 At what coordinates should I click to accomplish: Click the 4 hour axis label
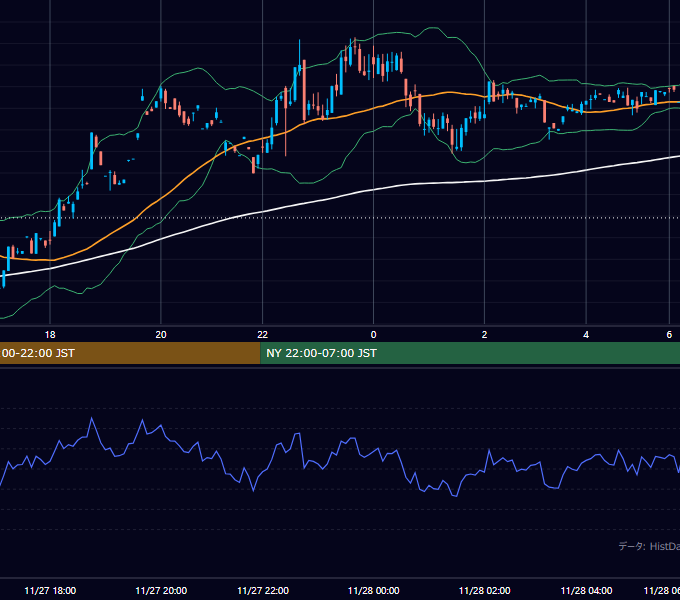586,335
